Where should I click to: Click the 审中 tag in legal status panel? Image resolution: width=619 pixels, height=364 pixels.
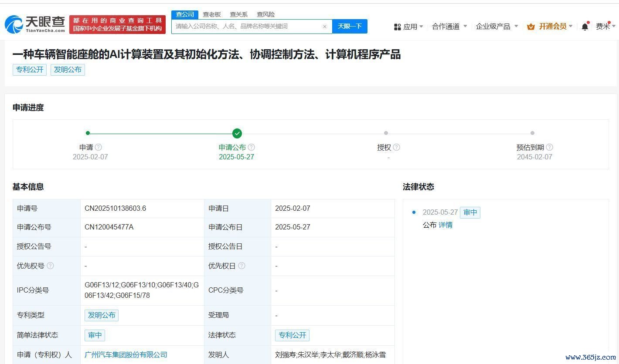(470, 212)
